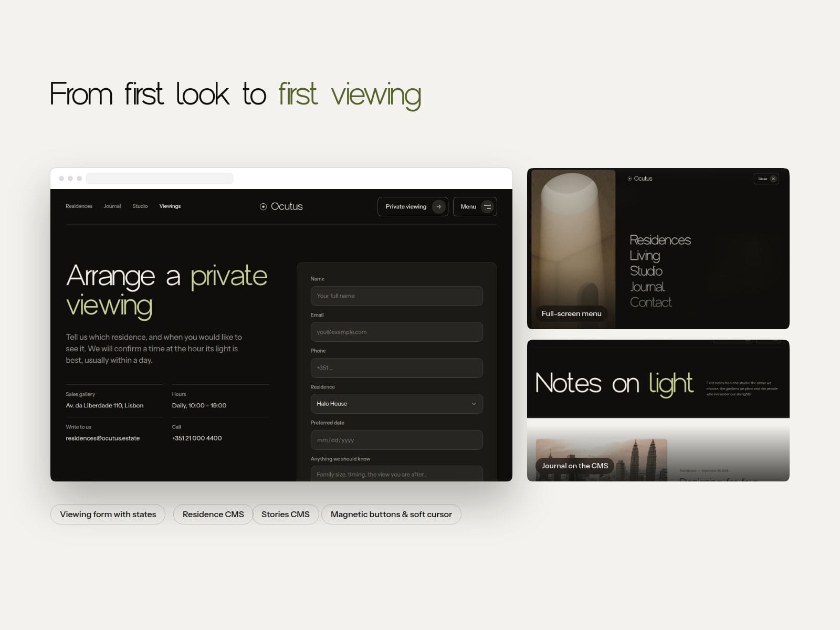Click the Ocutus logo in header
This screenshot has width=840, height=630.
click(281, 207)
